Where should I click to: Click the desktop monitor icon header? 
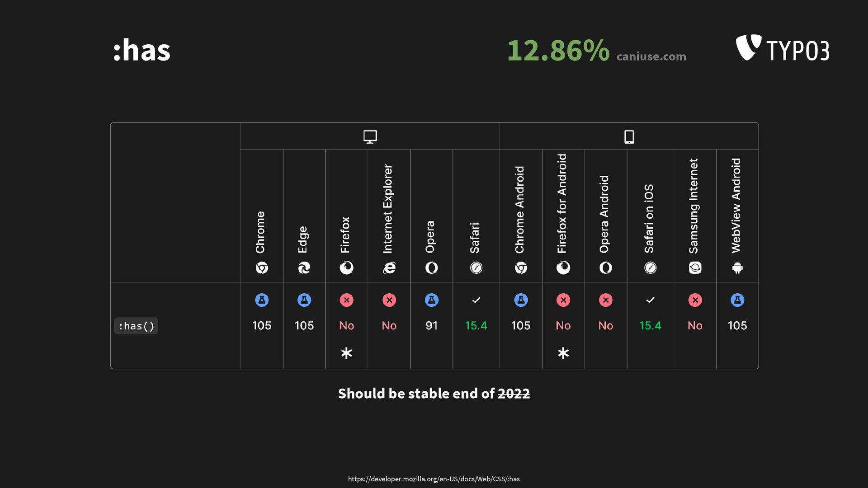(x=370, y=137)
